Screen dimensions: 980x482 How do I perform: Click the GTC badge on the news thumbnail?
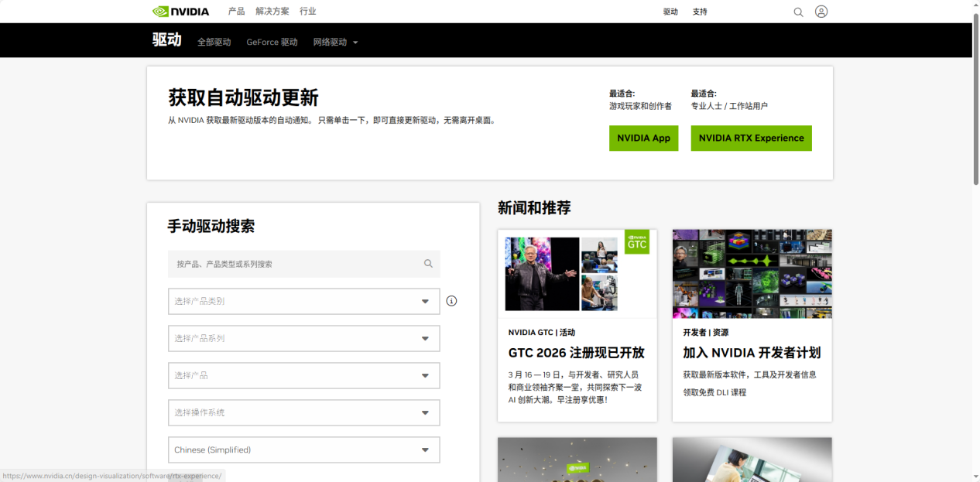point(636,242)
